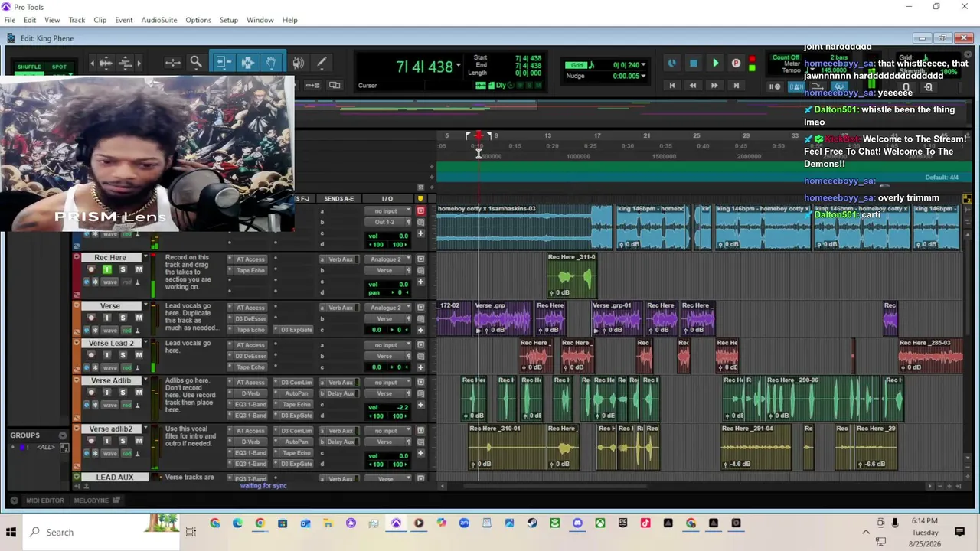
Task: Open the Window menu
Action: tap(260, 20)
